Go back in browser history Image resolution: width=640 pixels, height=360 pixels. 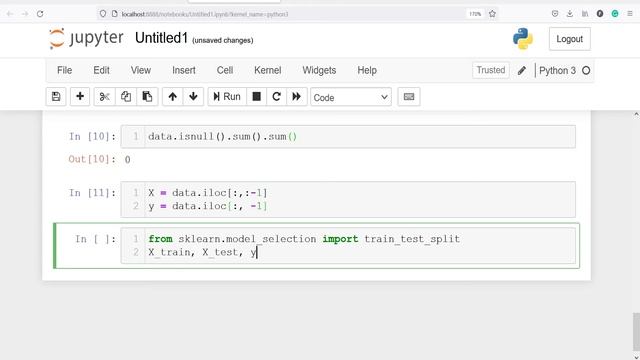[10, 14]
